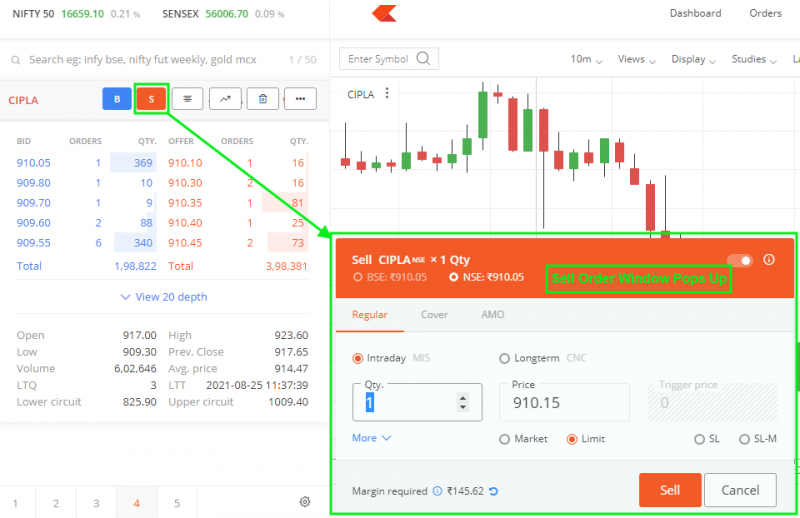Click the Qty stepper arrows

click(463, 403)
